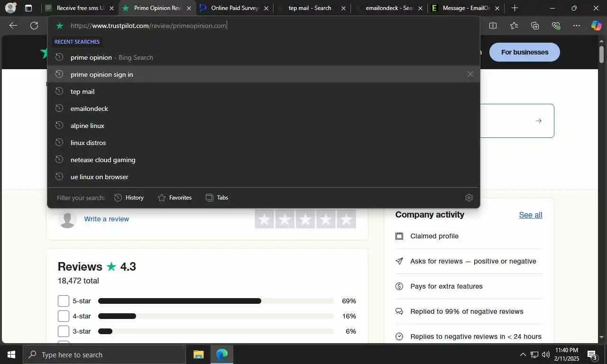The height and width of the screenshot is (364, 607).
Task: Click the taskbar clock showing 11:40 PM
Action: [x=566, y=355]
